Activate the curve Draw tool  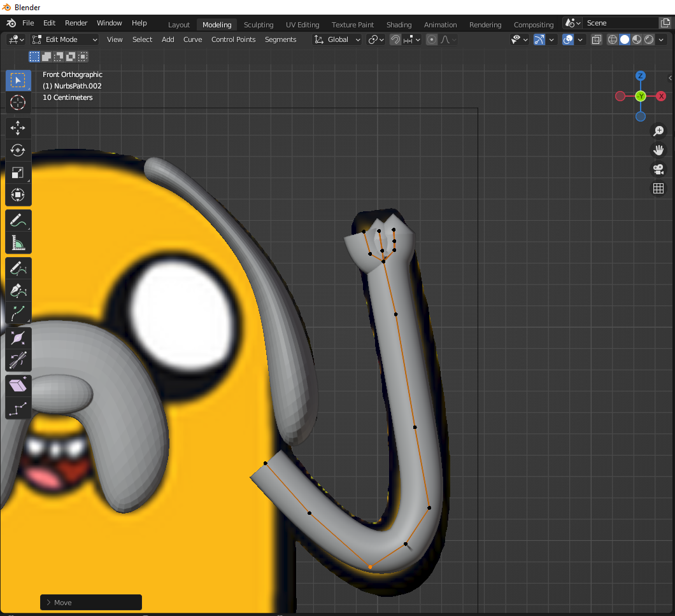point(18,269)
